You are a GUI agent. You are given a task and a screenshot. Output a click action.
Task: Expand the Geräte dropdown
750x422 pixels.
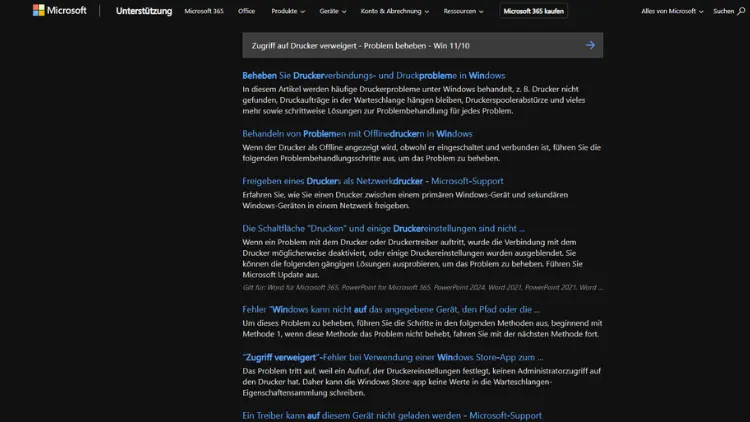(332, 11)
